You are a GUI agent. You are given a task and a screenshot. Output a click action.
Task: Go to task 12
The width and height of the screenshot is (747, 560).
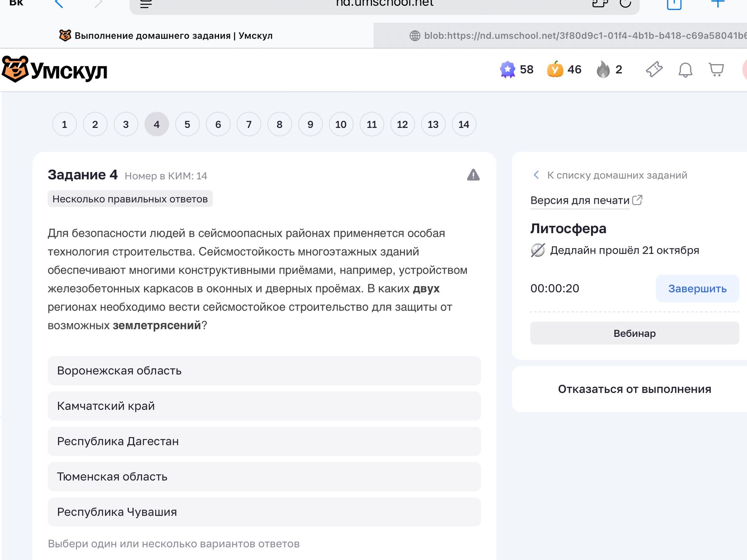402,124
